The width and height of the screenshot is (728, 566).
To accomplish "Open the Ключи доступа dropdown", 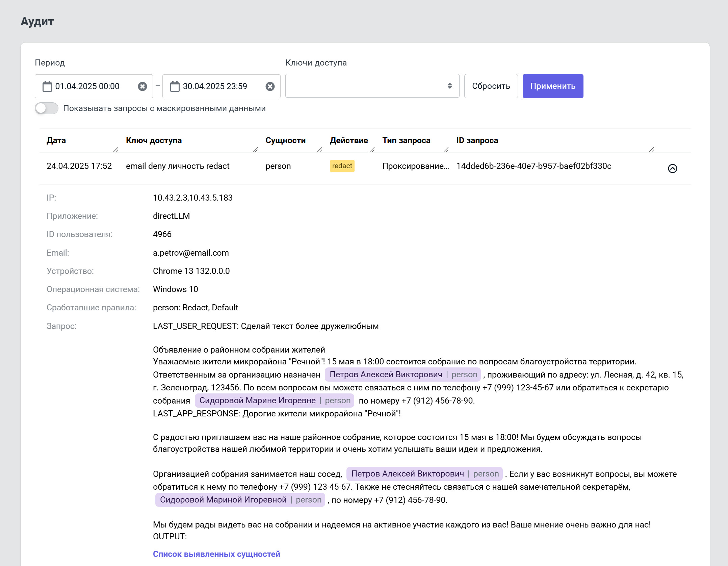I will (x=372, y=86).
